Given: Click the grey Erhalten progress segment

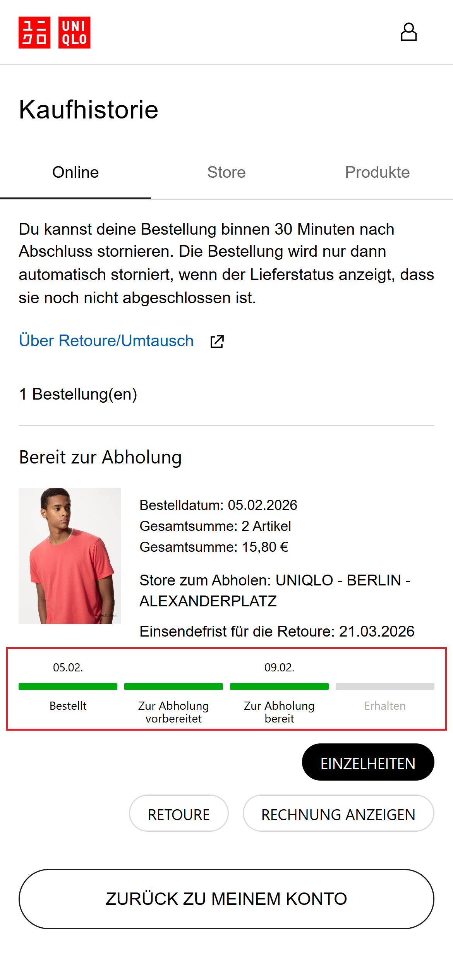Looking at the screenshot, I should pyautogui.click(x=385, y=687).
